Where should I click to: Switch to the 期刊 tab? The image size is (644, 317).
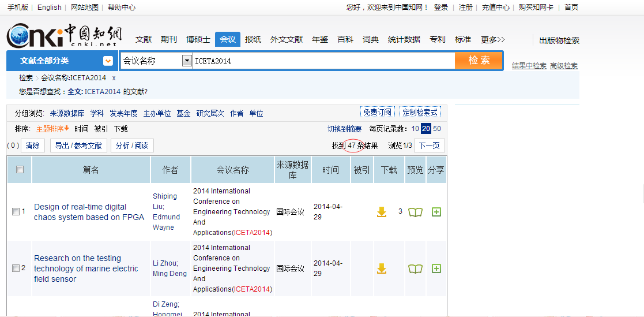click(x=169, y=39)
